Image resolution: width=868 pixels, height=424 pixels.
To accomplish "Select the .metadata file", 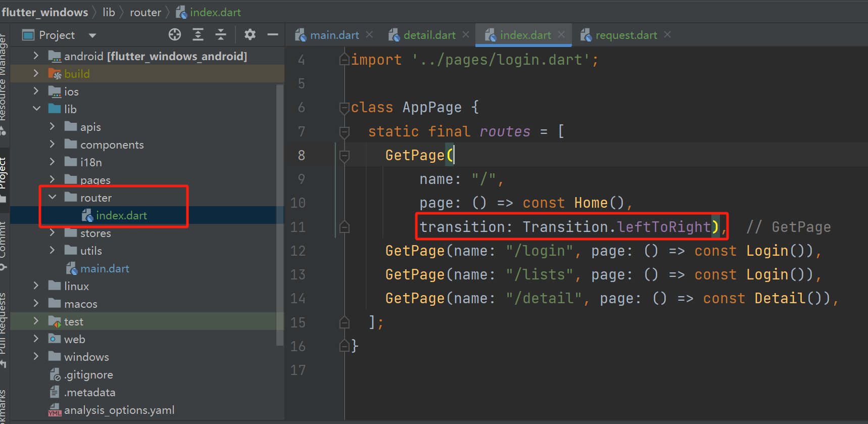I will coord(89,392).
